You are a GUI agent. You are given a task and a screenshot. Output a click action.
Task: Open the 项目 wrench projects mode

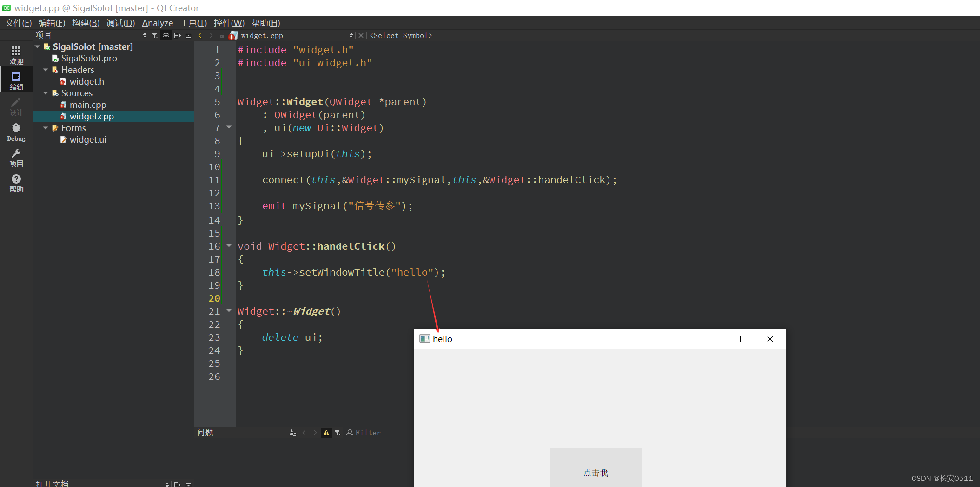click(16, 158)
